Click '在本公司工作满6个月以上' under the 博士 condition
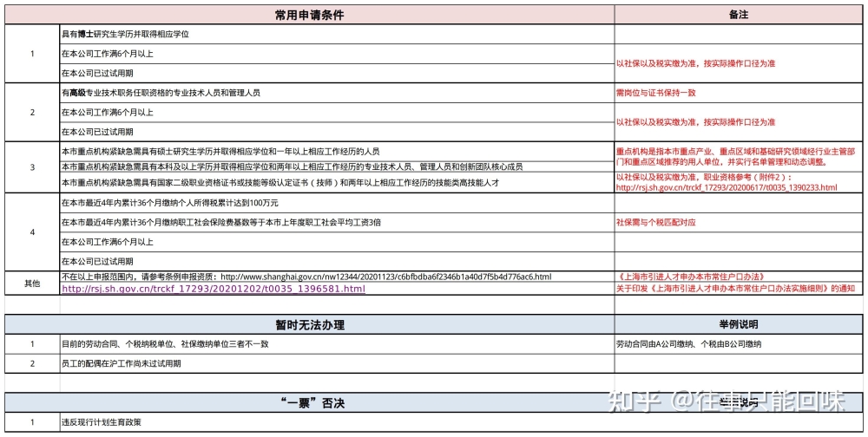This screenshot has width=868, height=437. coord(337,54)
